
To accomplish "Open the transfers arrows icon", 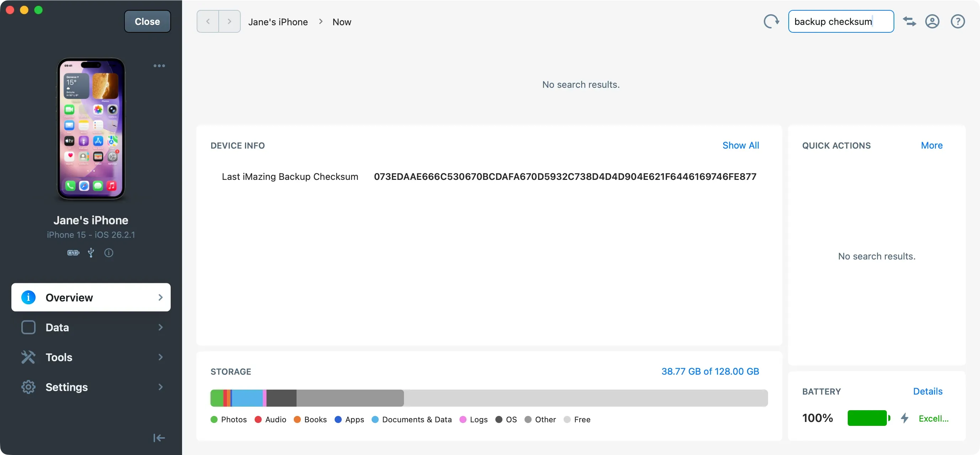I will tap(910, 22).
